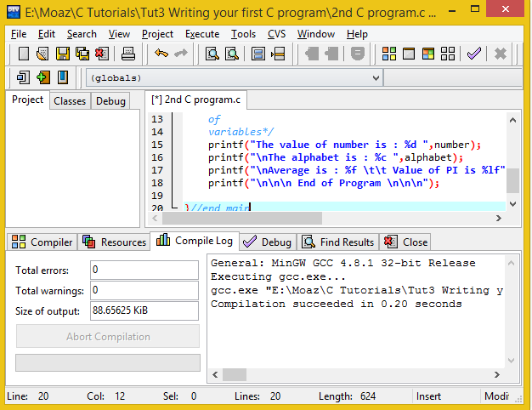Click the New source file icon
532x410 pixels.
click(24, 54)
